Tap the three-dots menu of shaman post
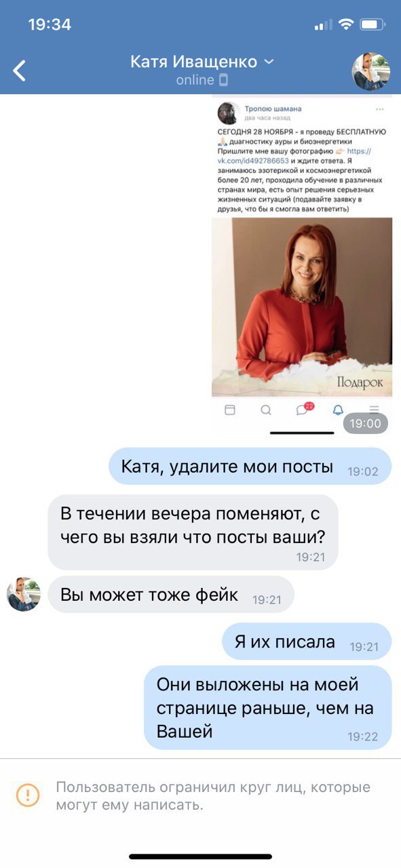Image resolution: width=401 pixels, height=868 pixels. click(379, 108)
